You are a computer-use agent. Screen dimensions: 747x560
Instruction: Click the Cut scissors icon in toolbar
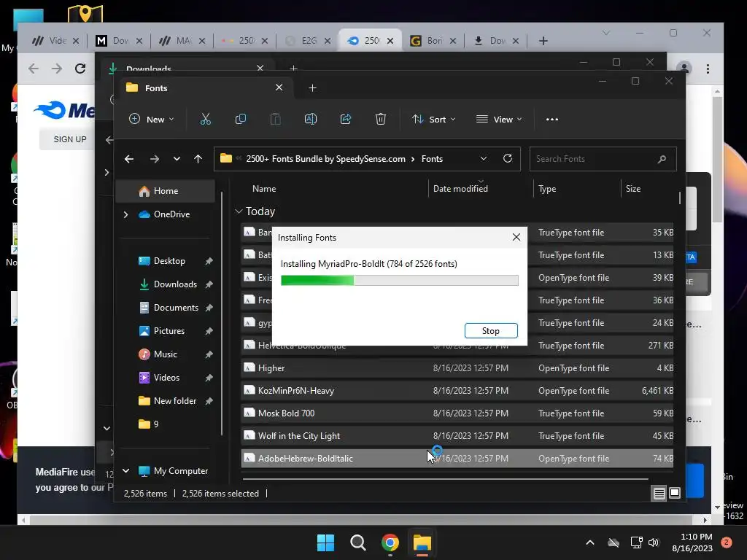[x=205, y=119]
